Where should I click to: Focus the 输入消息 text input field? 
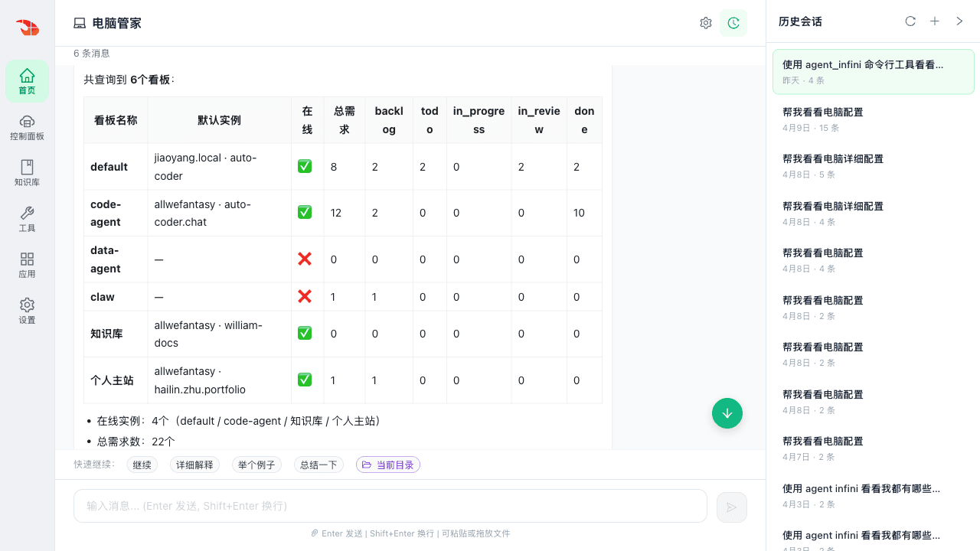[390, 506]
